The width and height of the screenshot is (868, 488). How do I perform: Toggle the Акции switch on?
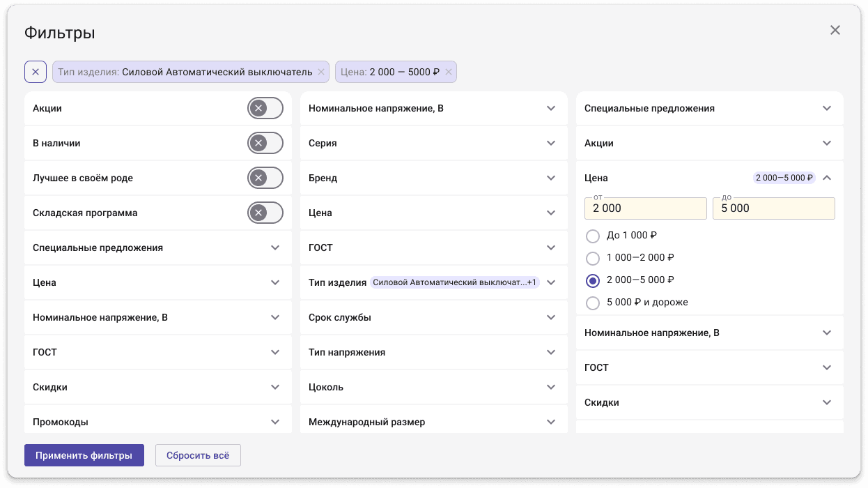coord(265,108)
